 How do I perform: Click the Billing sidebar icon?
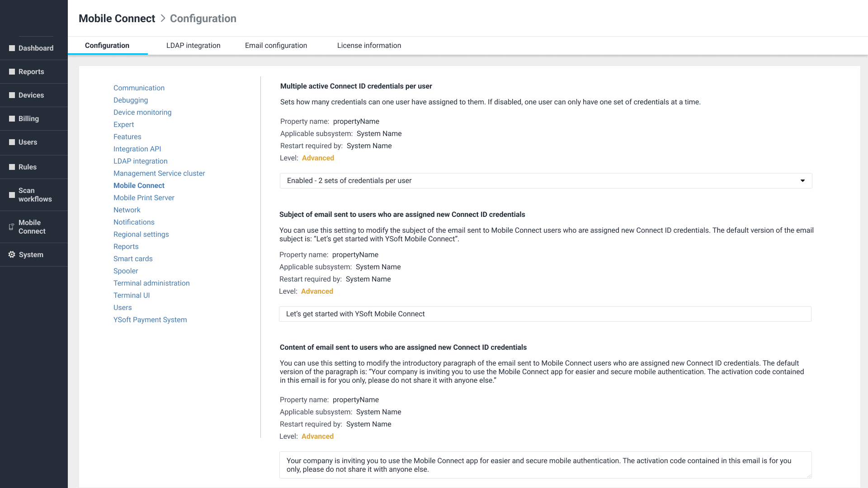click(x=12, y=119)
